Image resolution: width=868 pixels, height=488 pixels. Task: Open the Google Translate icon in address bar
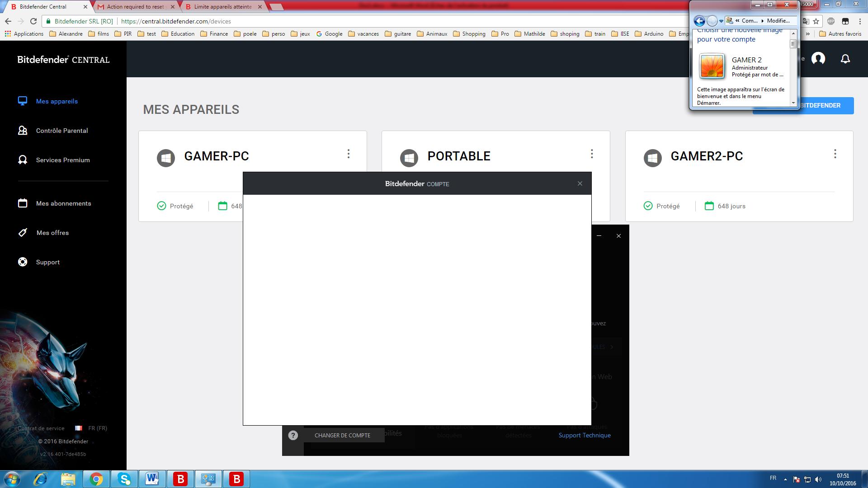point(806,21)
